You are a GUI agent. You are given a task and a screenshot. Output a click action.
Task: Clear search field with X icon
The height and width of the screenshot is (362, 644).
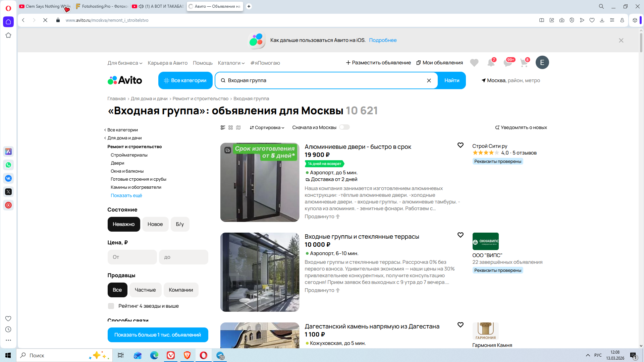(429, 80)
